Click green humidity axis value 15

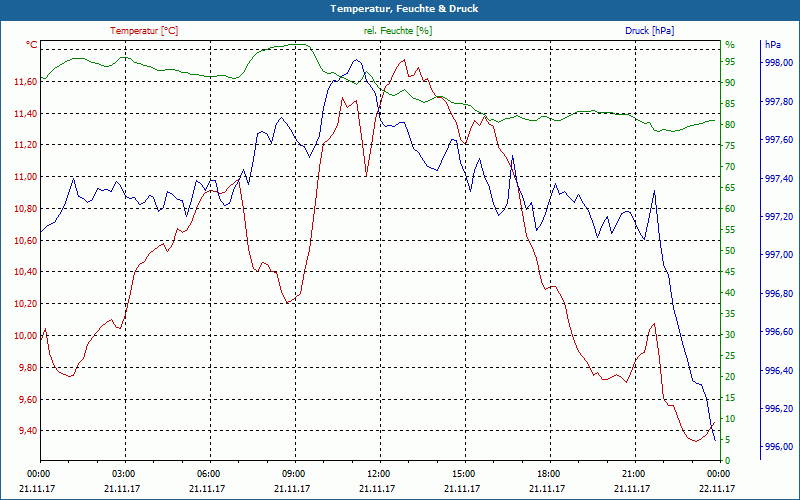click(x=730, y=398)
